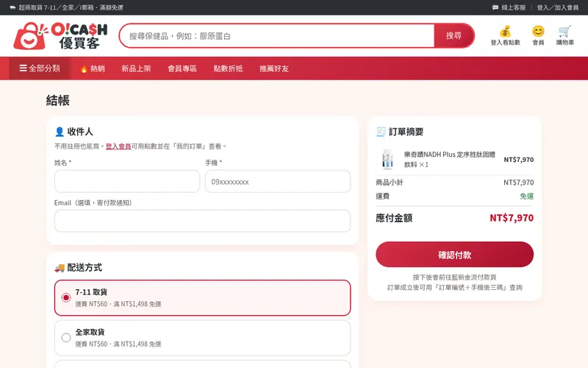Click the person icon beside 收件人

(x=60, y=132)
